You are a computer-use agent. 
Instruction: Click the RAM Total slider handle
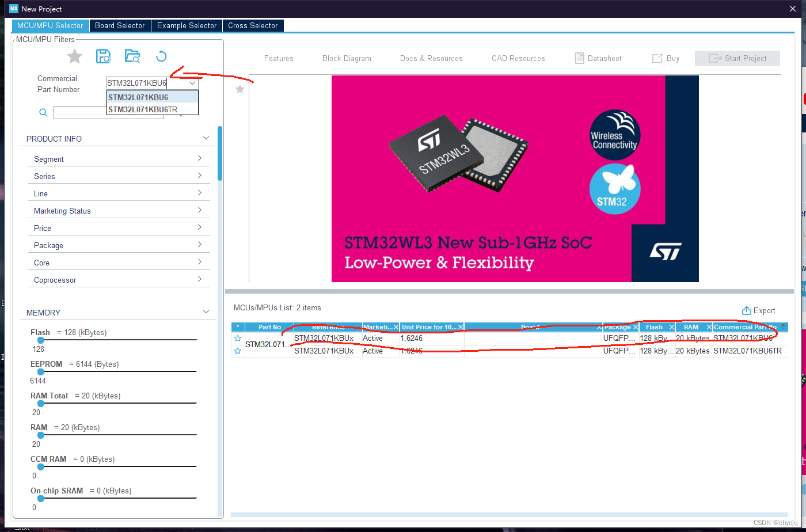click(x=41, y=404)
